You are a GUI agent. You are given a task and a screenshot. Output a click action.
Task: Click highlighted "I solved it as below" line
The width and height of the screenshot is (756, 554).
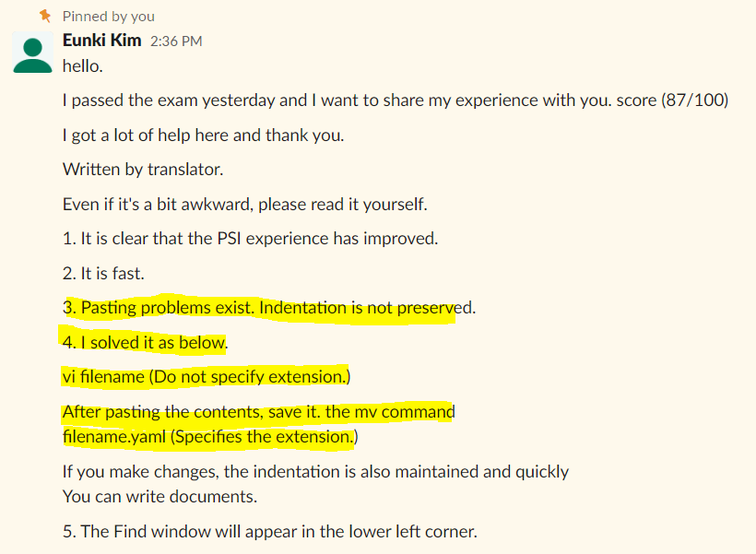coord(145,343)
